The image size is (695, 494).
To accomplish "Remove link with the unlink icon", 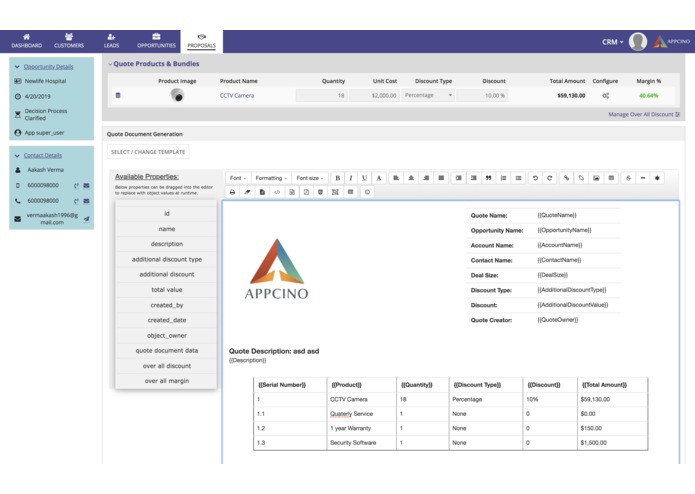I will pyautogui.click(x=581, y=178).
